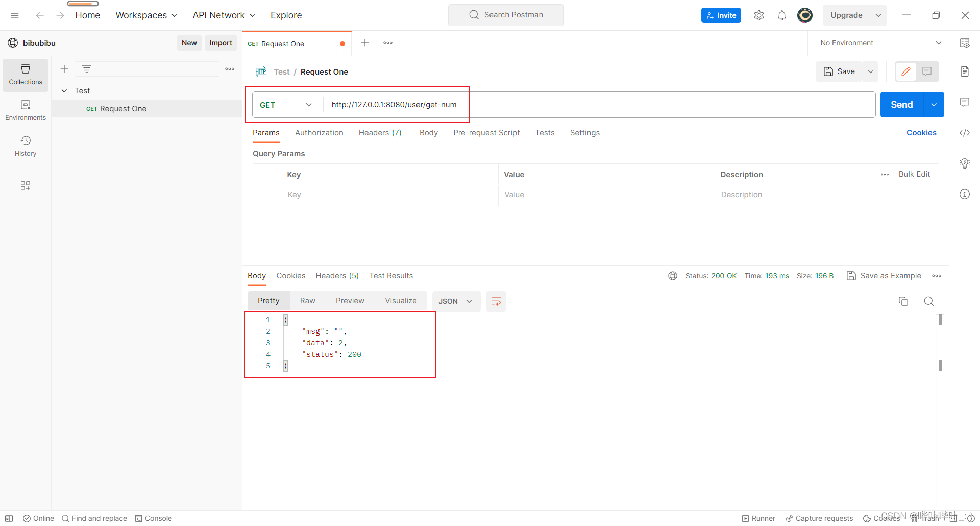
Task: Search within the response body
Action: [x=929, y=301]
